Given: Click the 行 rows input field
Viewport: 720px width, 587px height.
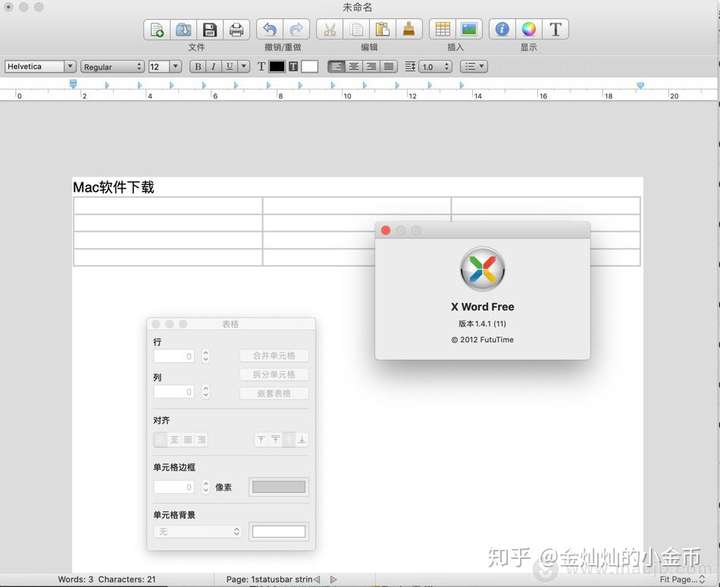Looking at the screenshot, I should point(174,356).
